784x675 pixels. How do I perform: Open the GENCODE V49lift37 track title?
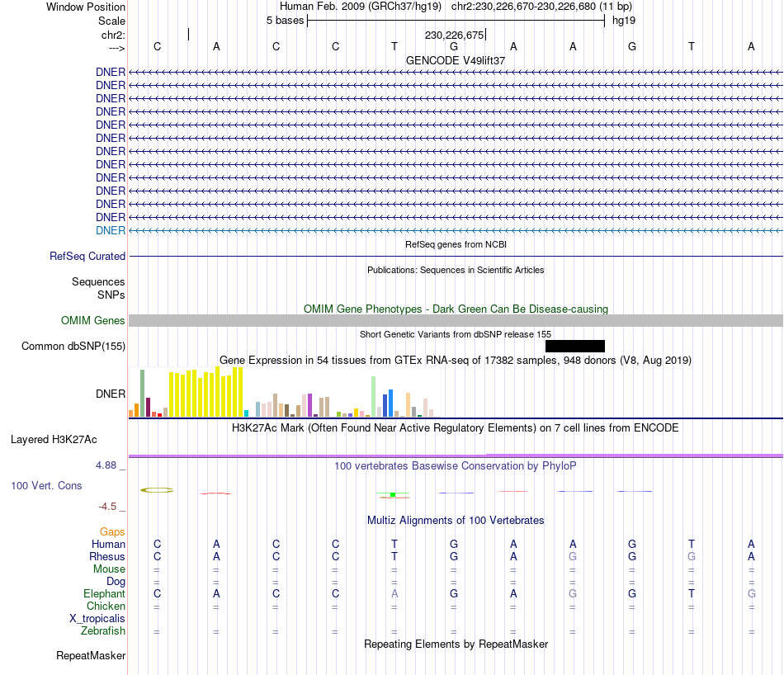point(456,60)
